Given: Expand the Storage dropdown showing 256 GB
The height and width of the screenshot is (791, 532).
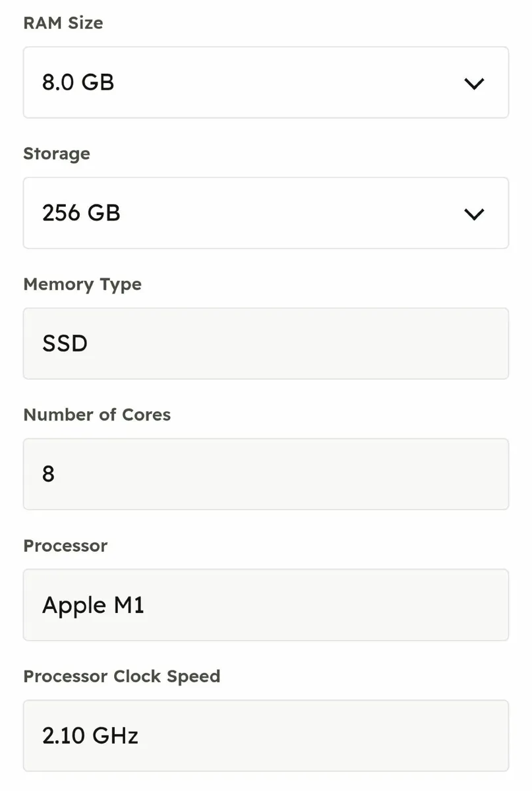Looking at the screenshot, I should pyautogui.click(x=266, y=213).
